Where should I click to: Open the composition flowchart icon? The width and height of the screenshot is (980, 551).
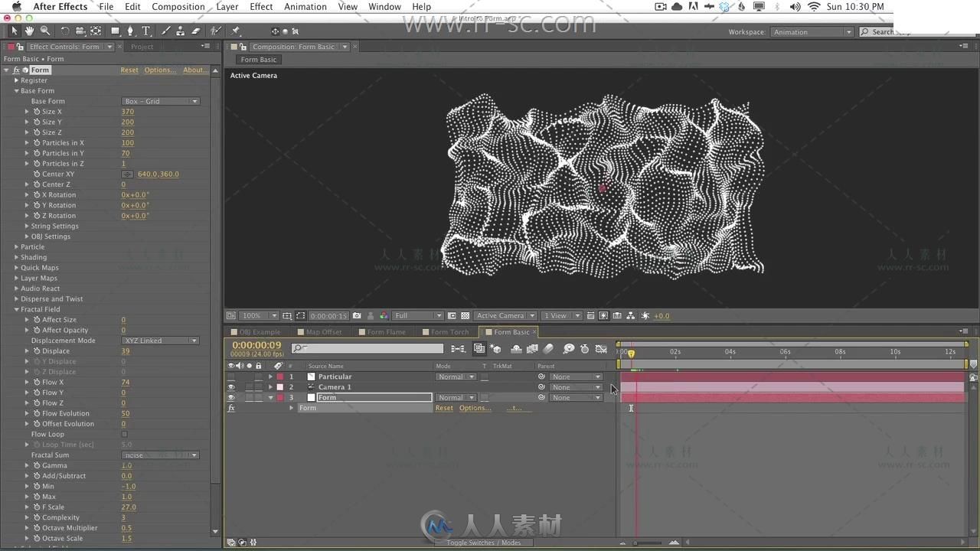point(630,315)
